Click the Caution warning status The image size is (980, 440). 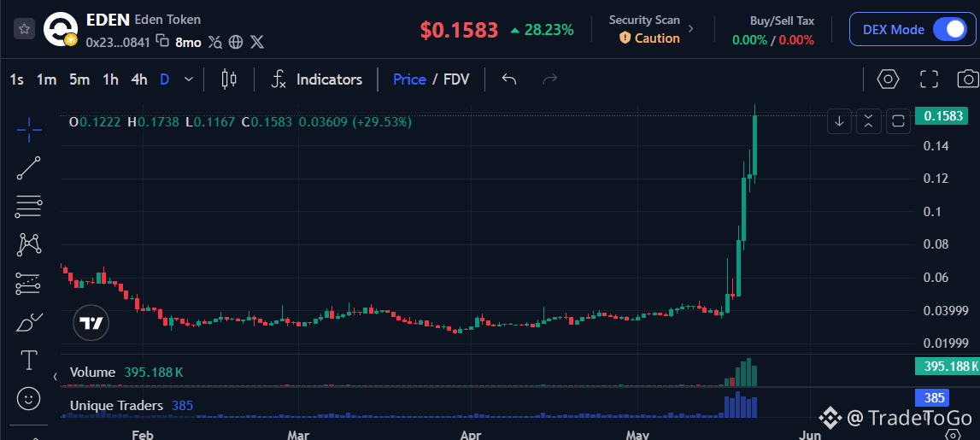(x=650, y=38)
